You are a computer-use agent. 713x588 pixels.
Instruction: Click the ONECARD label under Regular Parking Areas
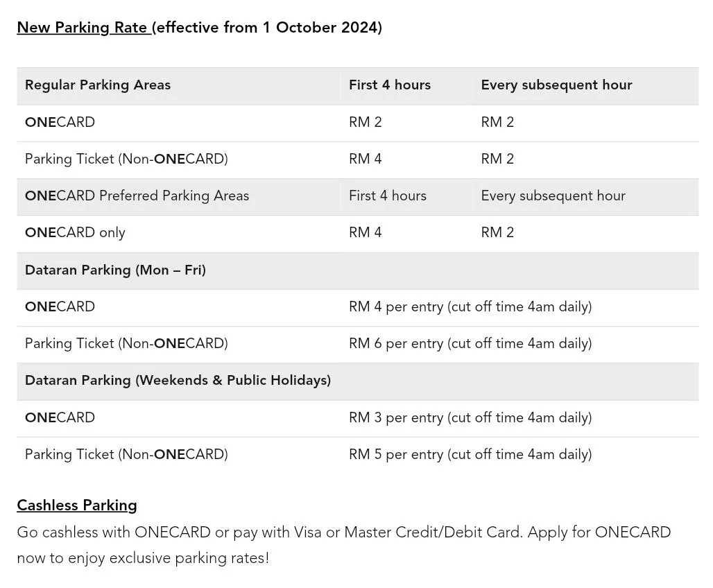click(60, 122)
